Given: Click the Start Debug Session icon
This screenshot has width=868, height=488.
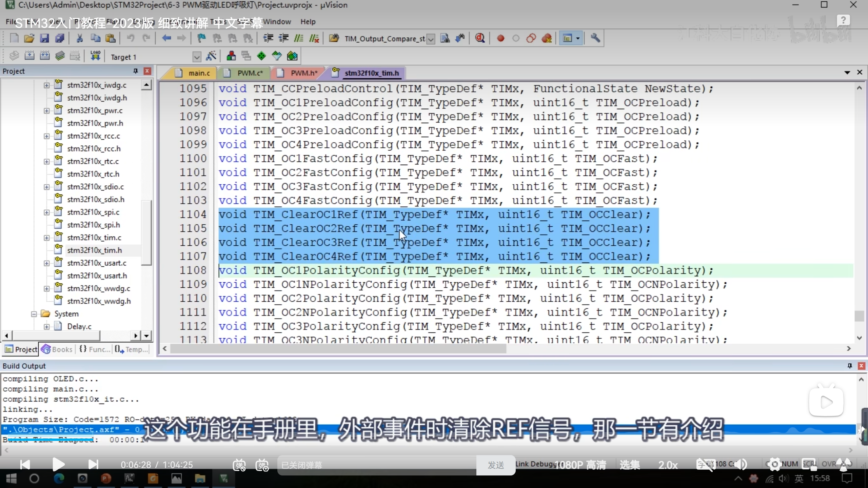Looking at the screenshot, I should click(479, 38).
